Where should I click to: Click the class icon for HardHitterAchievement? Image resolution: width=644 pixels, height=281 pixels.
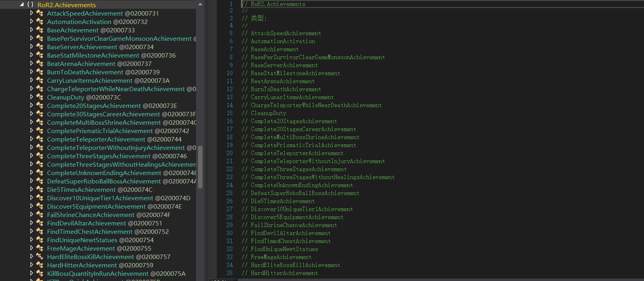pos(40,265)
